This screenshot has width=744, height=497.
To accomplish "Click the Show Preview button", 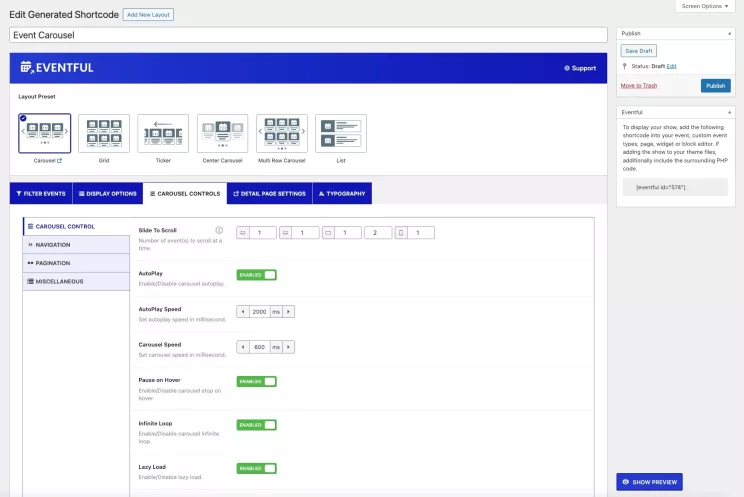I will (x=649, y=482).
